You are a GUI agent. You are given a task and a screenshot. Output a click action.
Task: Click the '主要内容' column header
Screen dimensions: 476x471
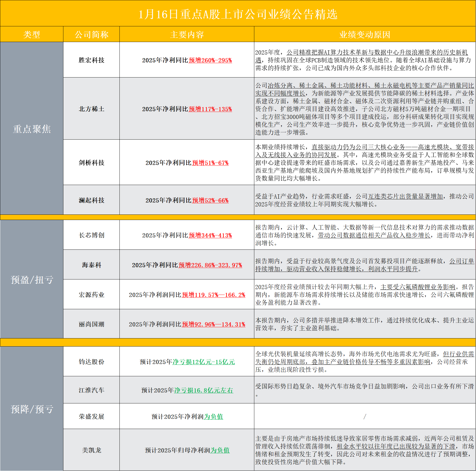coord(187,34)
